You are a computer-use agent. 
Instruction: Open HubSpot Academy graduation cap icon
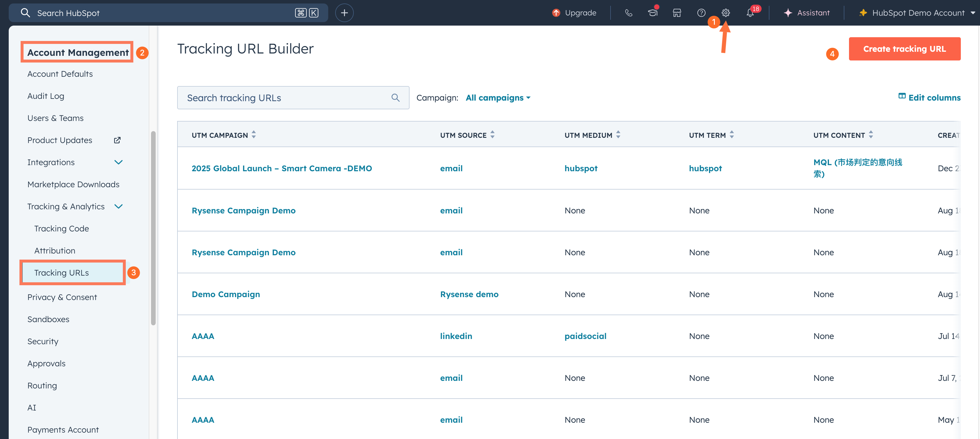point(652,13)
